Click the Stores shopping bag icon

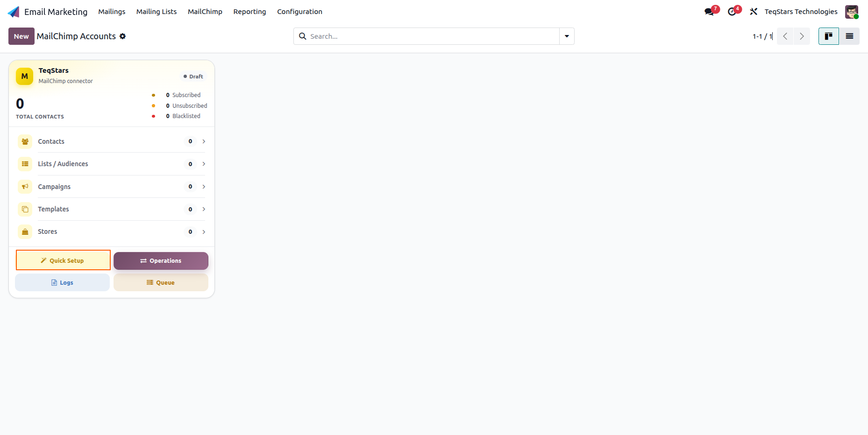tap(25, 232)
